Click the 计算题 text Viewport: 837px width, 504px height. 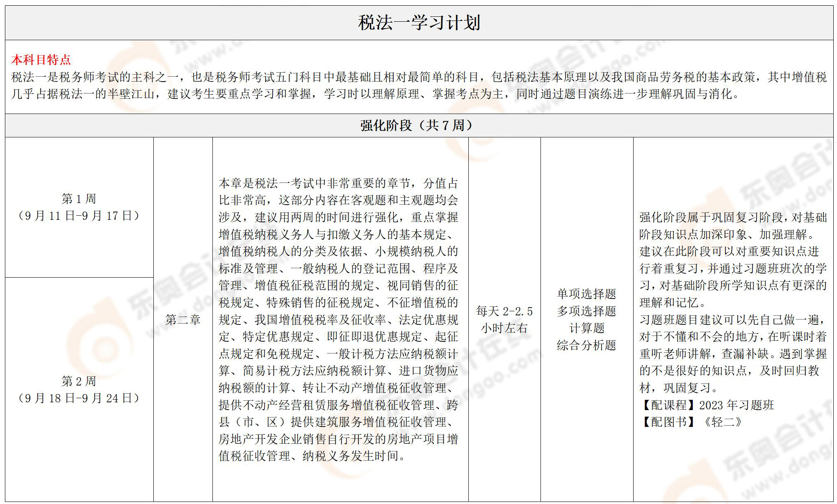(586, 328)
